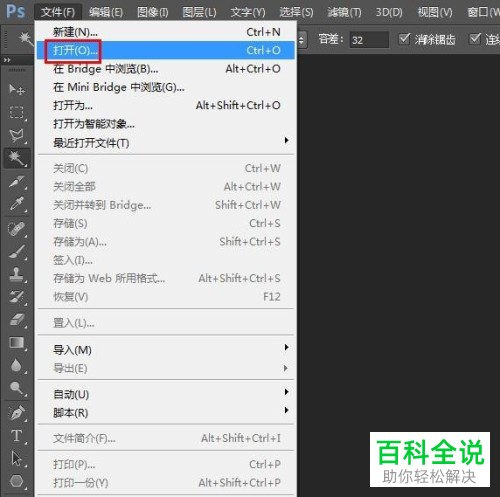Viewport: 500px width, 497px height.
Task: Select the Path Selection tool
Action: point(16,458)
